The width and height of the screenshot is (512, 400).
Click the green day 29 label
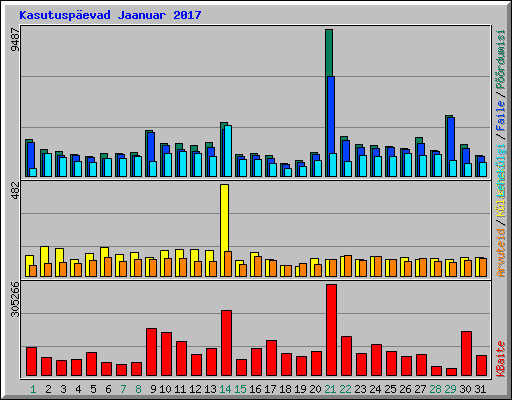tap(450, 389)
